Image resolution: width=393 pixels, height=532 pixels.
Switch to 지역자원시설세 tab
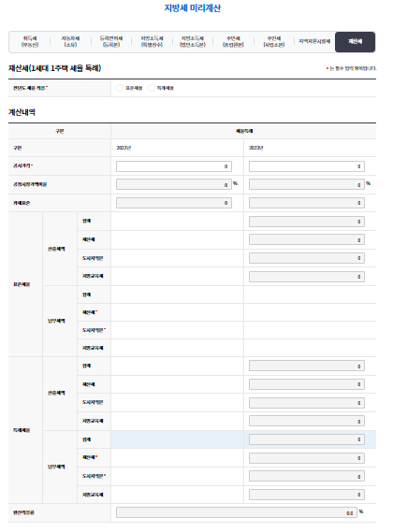[x=314, y=41]
